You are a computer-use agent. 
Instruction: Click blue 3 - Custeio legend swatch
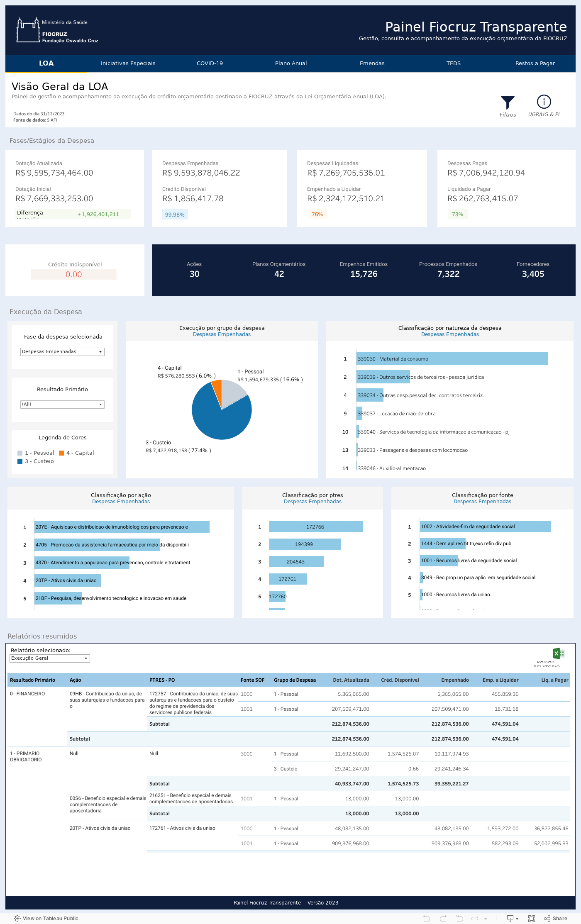point(20,461)
